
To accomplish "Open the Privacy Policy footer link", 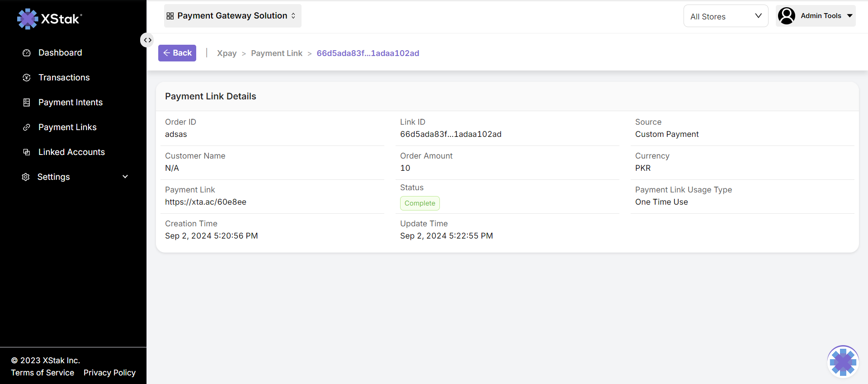I will 109,373.
